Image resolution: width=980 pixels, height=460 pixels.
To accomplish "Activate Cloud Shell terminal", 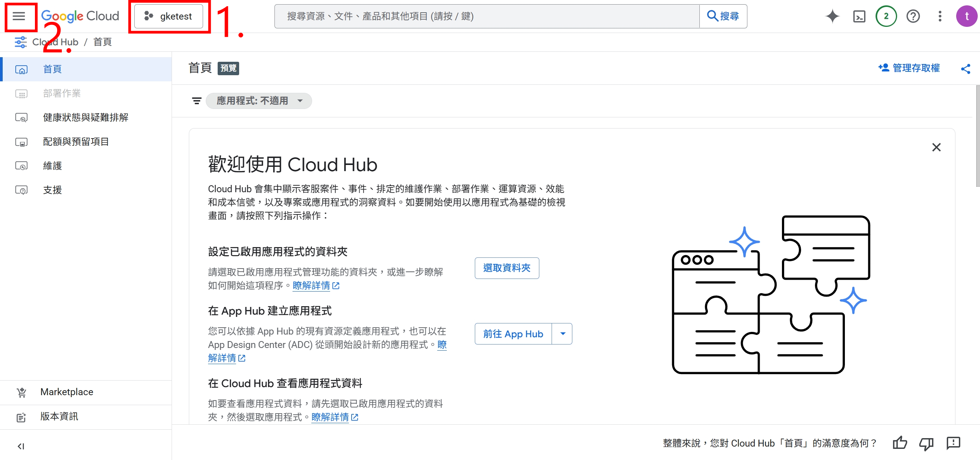I will (x=859, y=16).
